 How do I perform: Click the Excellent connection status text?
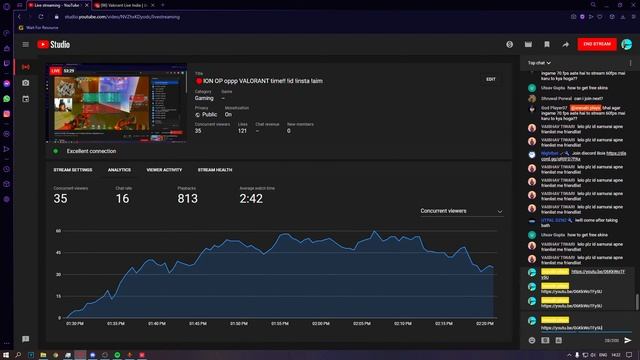pos(91,151)
